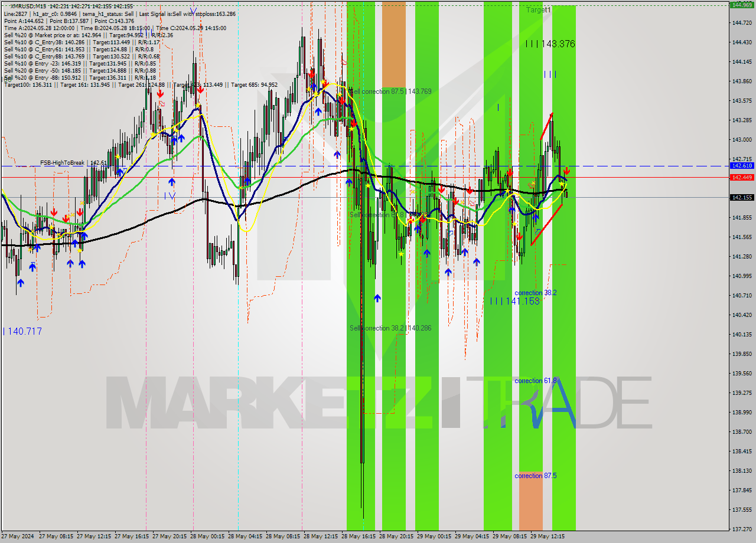The image size is (756, 543).
Task: Click the 143.860 price axis value
Action: pyautogui.click(x=742, y=81)
